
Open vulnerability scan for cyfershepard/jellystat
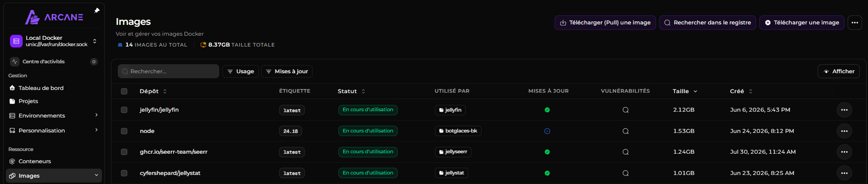[625, 173]
